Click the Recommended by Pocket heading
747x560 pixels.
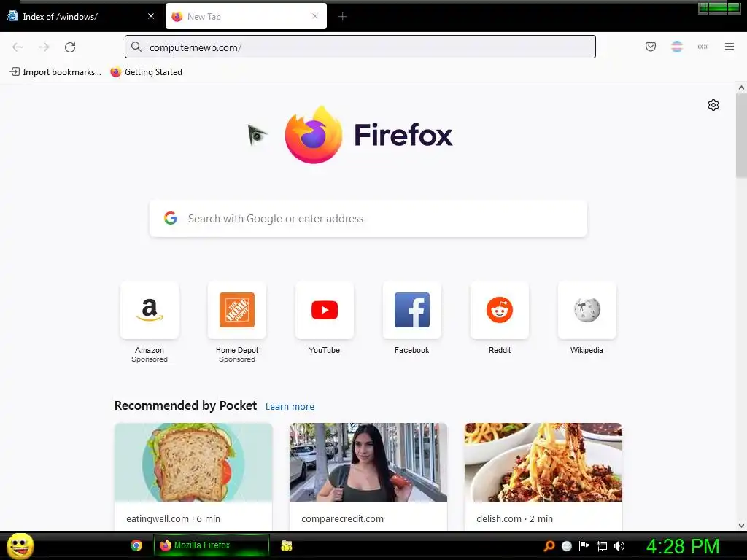pyautogui.click(x=186, y=405)
